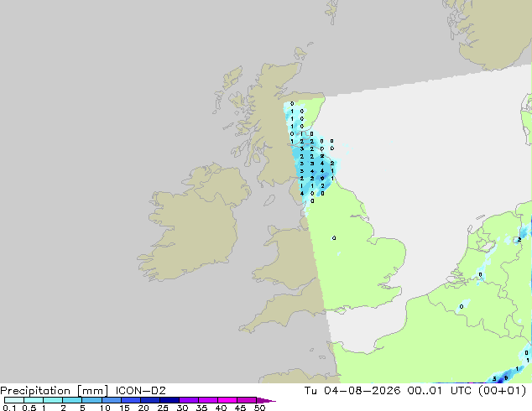Click the Tu 04-08-2026 date label
The width and height of the screenshot is (532, 411).
pyautogui.click(x=352, y=391)
